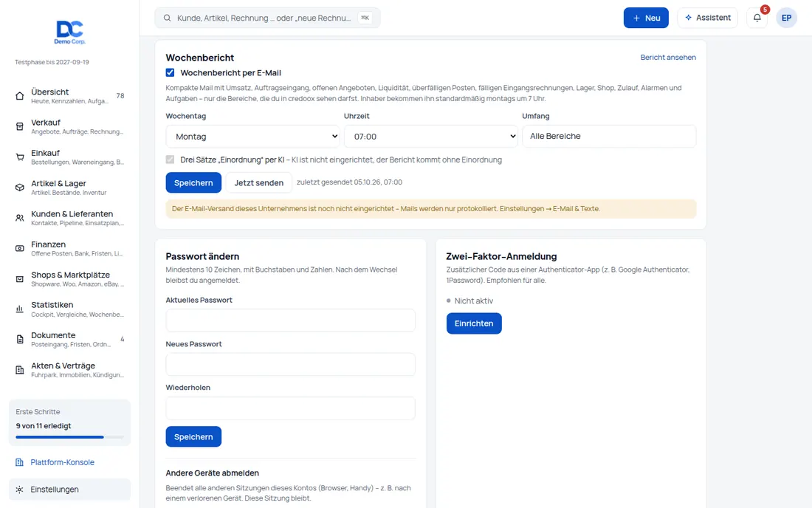Screen dimensions: 812x508
Task: Open the Statistiken menu label
Action: [x=52, y=305]
